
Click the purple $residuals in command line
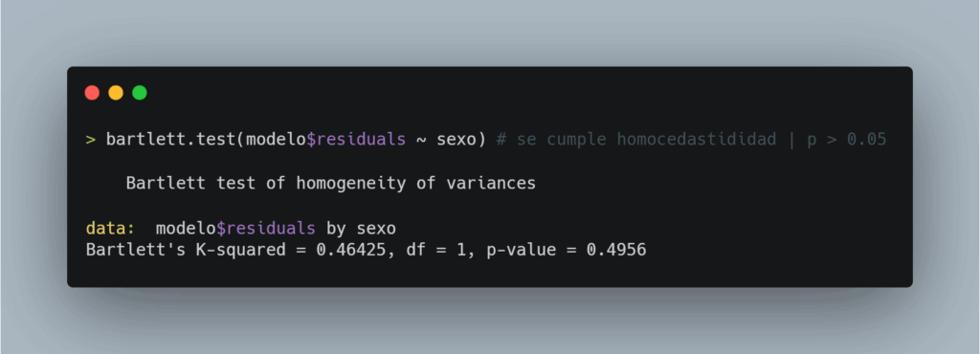[356, 140]
